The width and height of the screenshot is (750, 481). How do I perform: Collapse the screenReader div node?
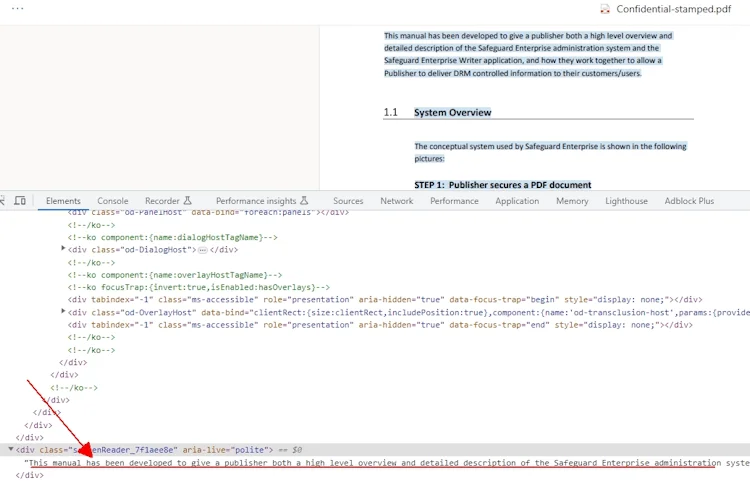(x=11, y=449)
